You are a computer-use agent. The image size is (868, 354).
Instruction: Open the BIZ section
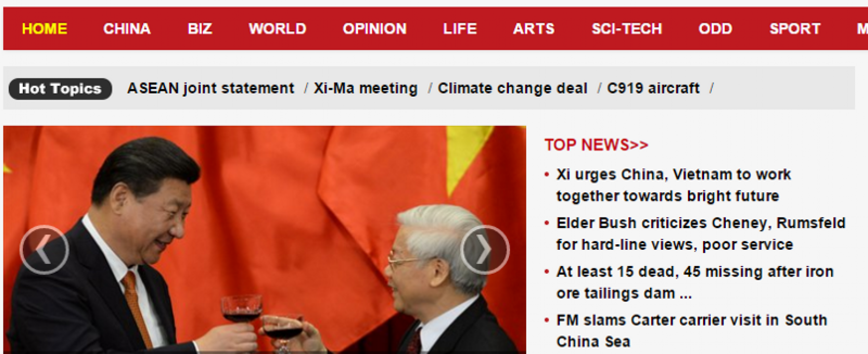200,29
